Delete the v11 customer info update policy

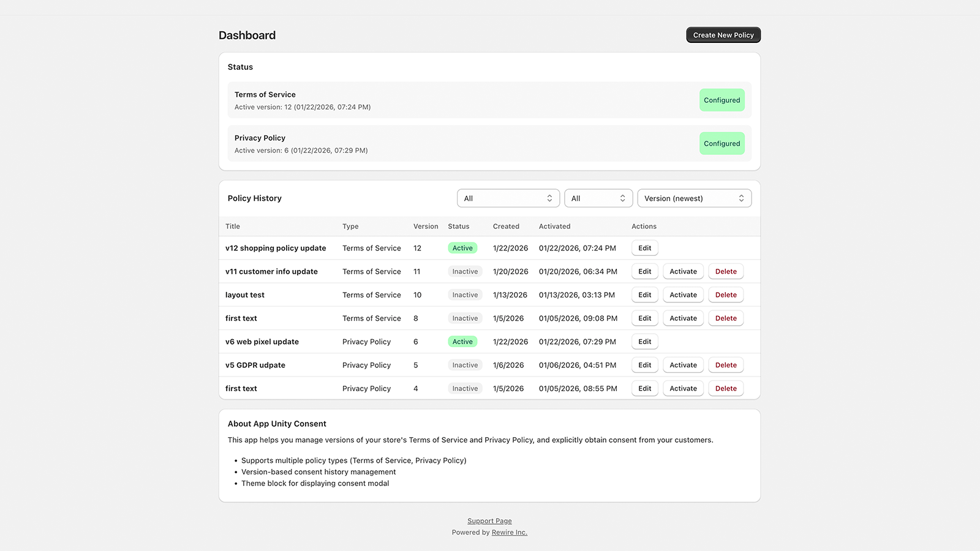726,271
